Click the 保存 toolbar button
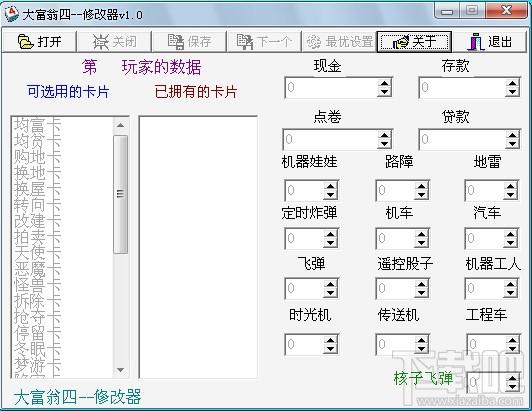This screenshot has height=411, width=532. (189, 42)
